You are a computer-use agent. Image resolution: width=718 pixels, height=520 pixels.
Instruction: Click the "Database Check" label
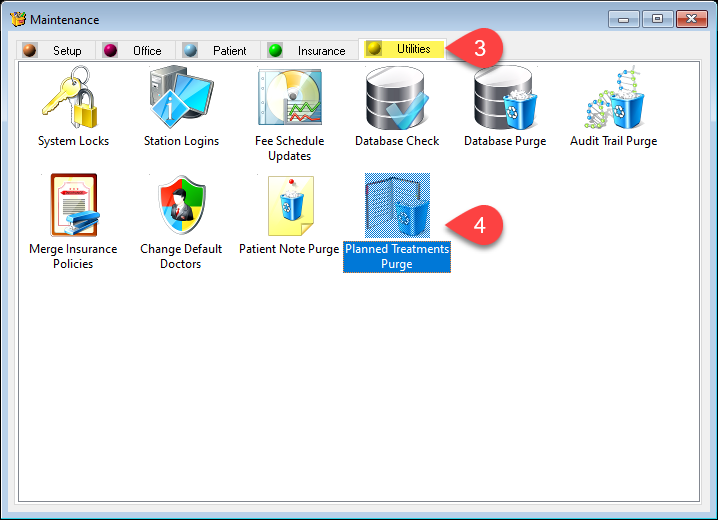pyautogui.click(x=397, y=141)
